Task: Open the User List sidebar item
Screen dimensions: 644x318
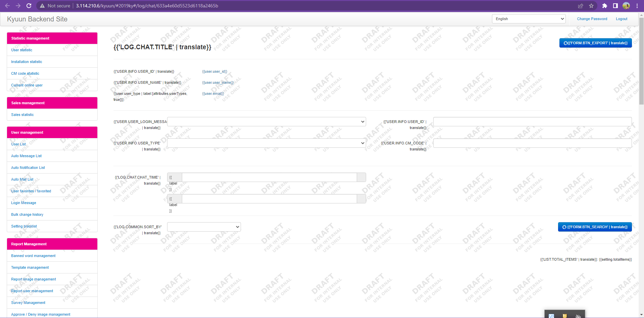Action: tap(18, 144)
